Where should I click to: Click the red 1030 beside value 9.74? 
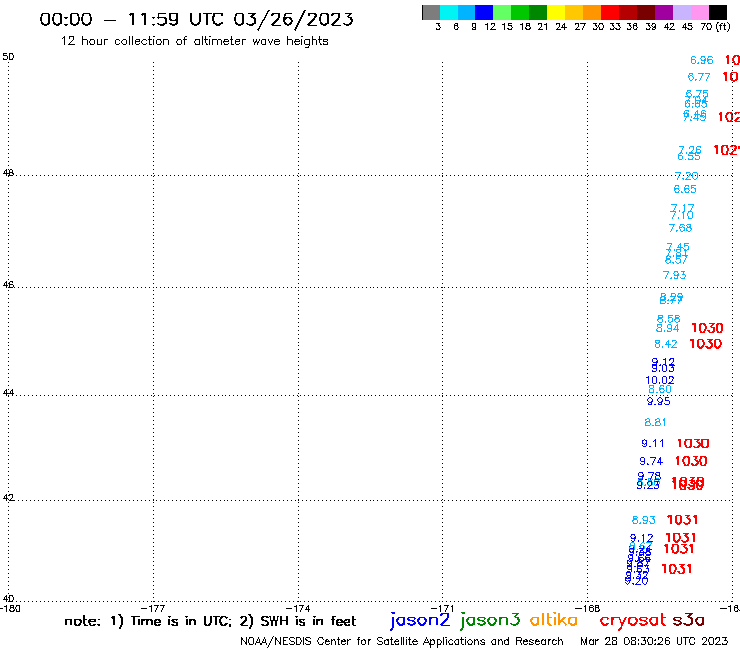coord(691,461)
